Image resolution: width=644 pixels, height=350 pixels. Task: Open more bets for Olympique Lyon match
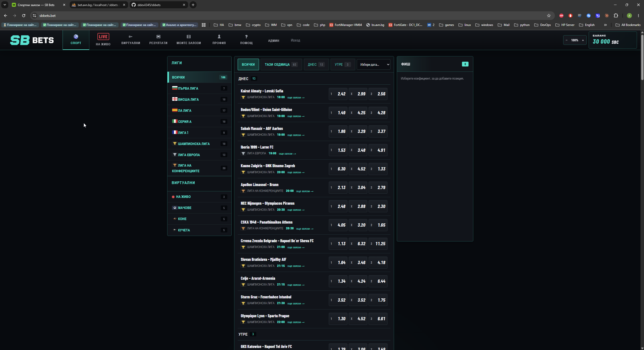[296, 322]
